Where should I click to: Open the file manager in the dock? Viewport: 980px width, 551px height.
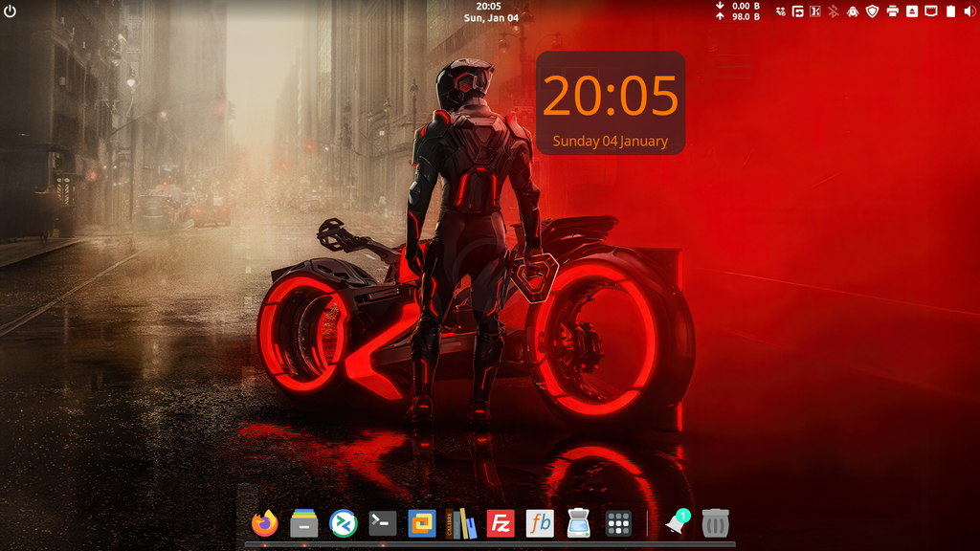[304, 523]
